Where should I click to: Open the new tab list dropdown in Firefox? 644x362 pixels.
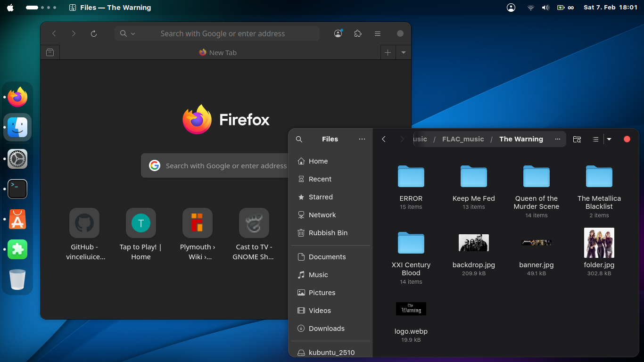[403, 52]
